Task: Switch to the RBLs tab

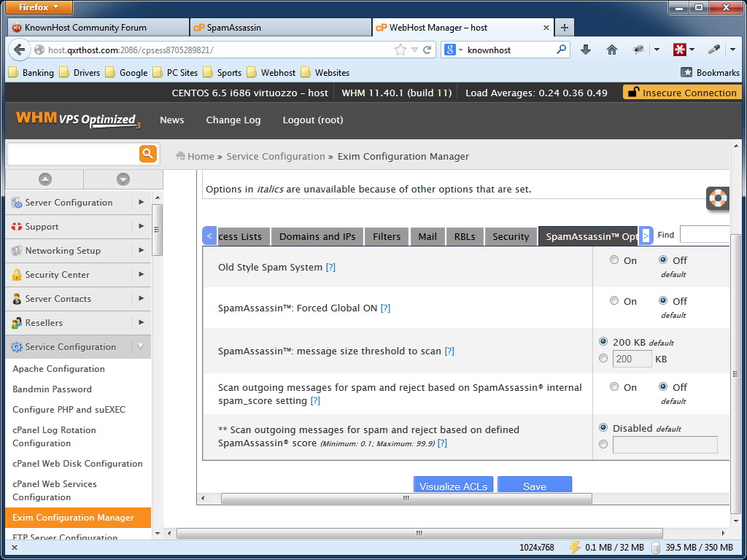Action: click(465, 236)
